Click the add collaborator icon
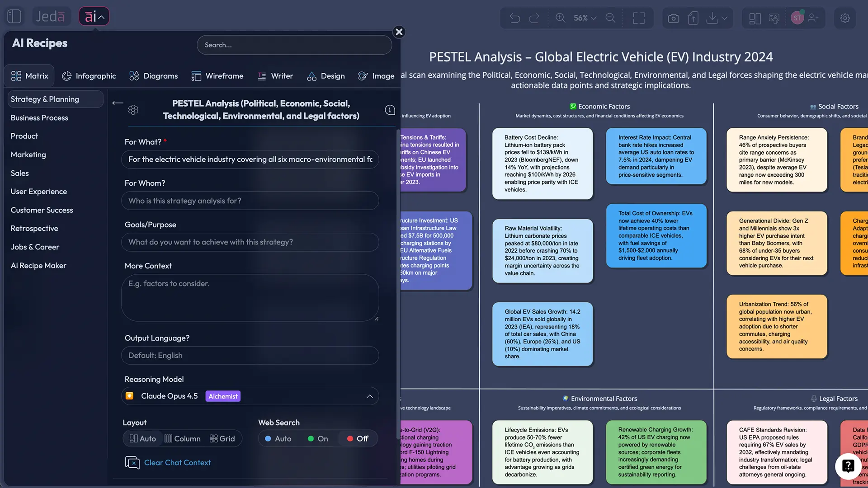 [813, 18]
